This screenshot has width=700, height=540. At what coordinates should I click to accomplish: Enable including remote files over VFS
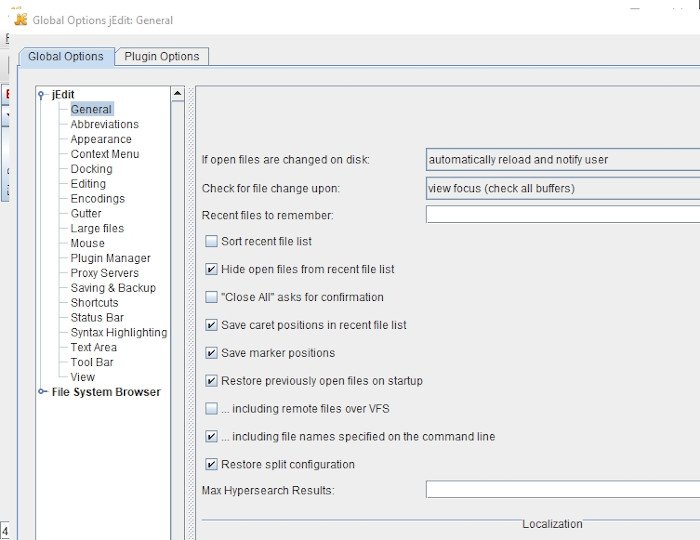[211, 409]
